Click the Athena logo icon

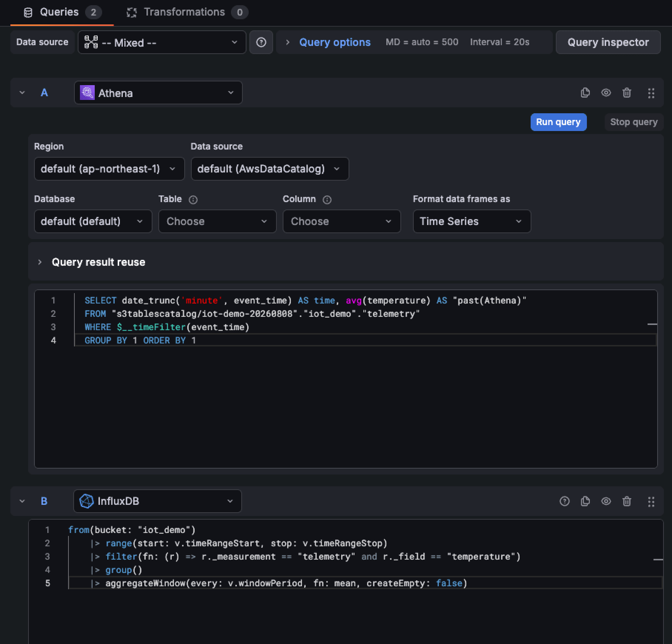pos(87,93)
